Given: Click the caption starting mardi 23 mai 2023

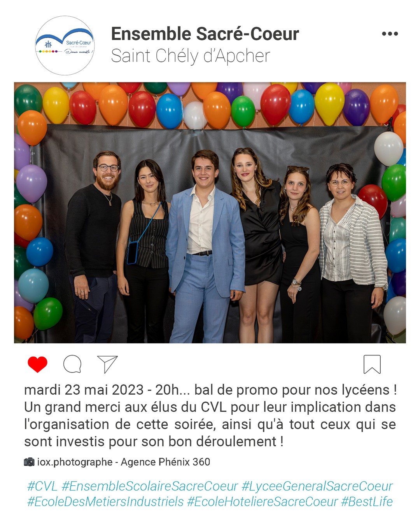Looking at the screenshot, I should point(210,416).
